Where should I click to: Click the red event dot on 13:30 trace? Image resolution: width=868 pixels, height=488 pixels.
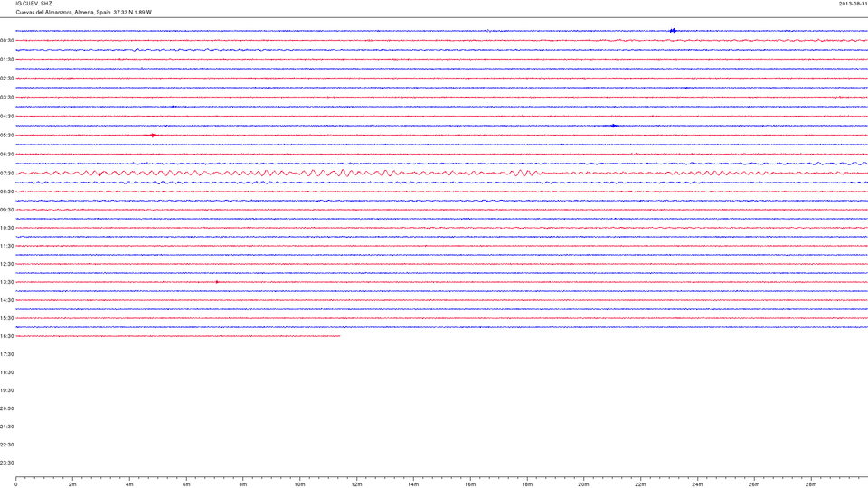[217, 282]
